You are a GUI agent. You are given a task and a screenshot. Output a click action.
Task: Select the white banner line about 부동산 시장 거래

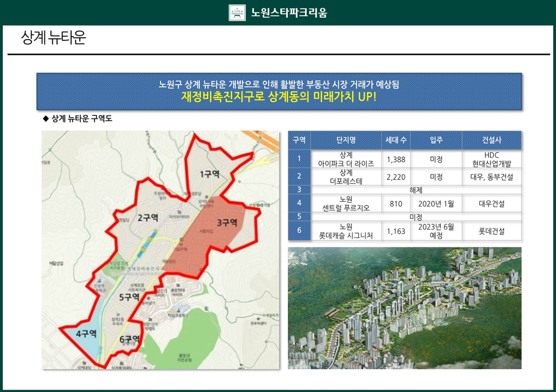coord(279,85)
